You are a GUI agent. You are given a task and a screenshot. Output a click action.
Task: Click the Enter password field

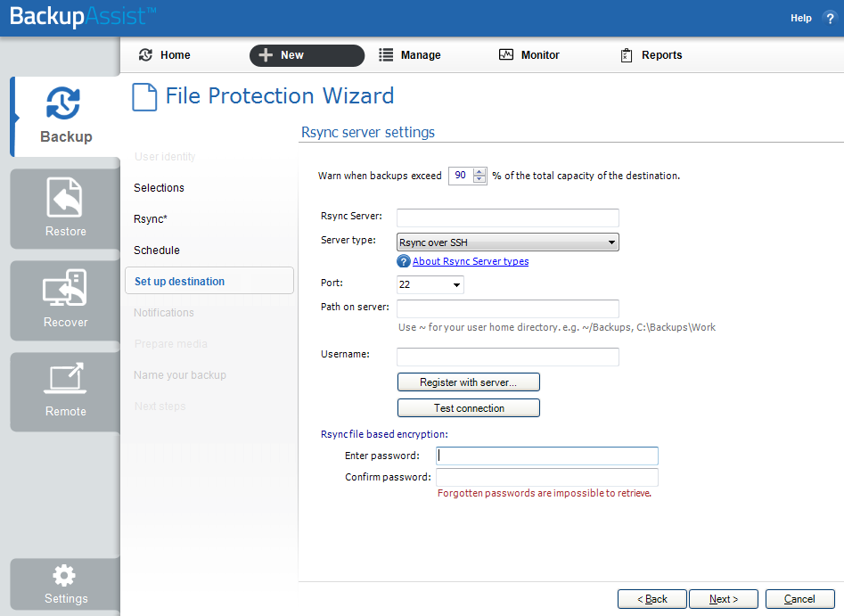[x=547, y=456]
